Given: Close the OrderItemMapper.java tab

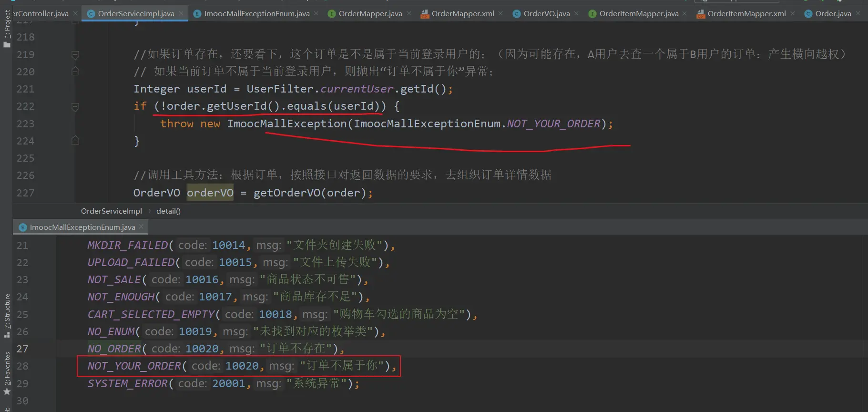Looking at the screenshot, I should click(x=685, y=13).
